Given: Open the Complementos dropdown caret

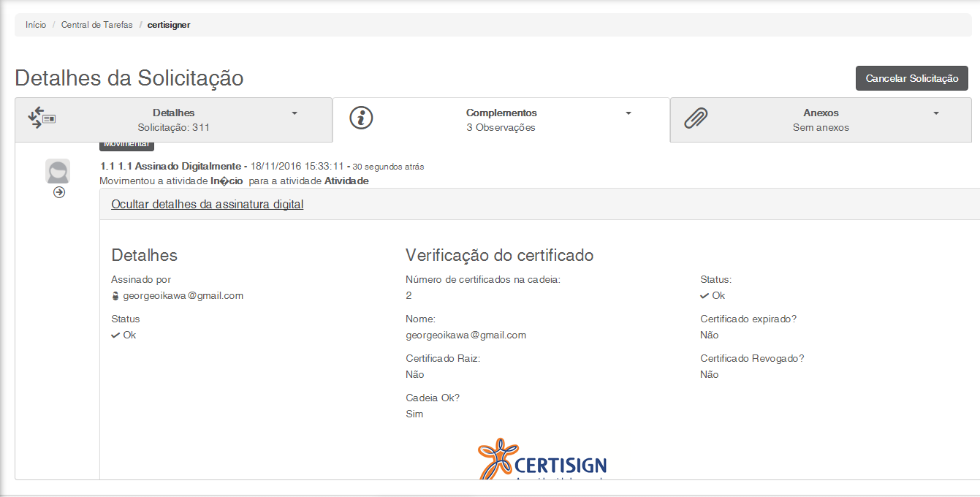Looking at the screenshot, I should [628, 113].
